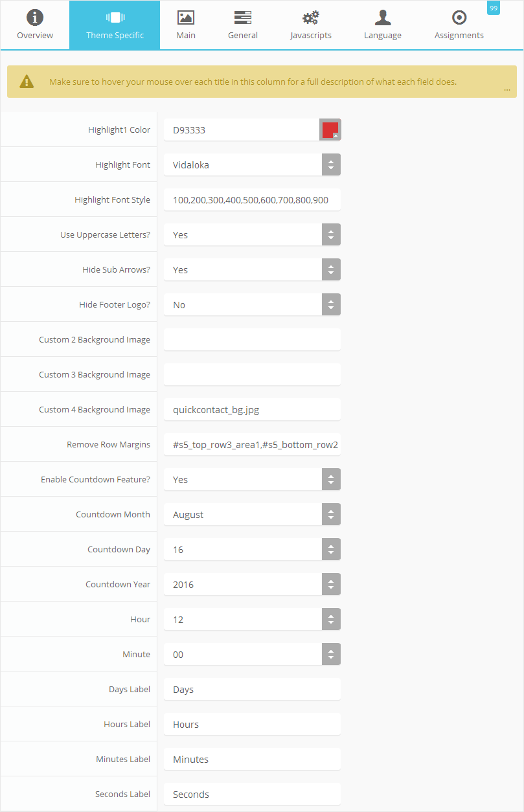Click the Main tab picture icon
524x812 pixels.
186,17
